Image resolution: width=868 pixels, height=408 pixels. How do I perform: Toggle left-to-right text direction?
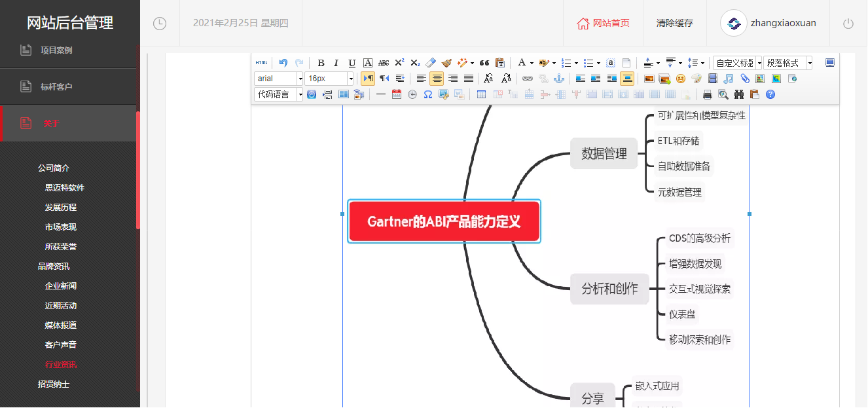[368, 79]
